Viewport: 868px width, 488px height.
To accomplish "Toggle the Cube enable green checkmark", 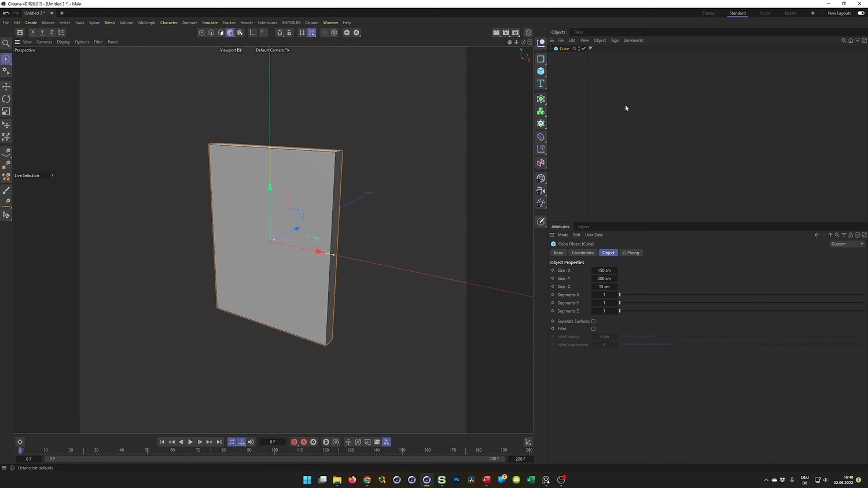I will [583, 49].
